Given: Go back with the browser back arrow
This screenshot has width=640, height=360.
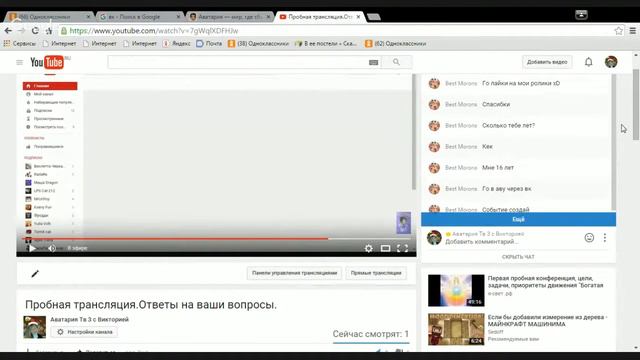Looking at the screenshot, I should 8,31.
